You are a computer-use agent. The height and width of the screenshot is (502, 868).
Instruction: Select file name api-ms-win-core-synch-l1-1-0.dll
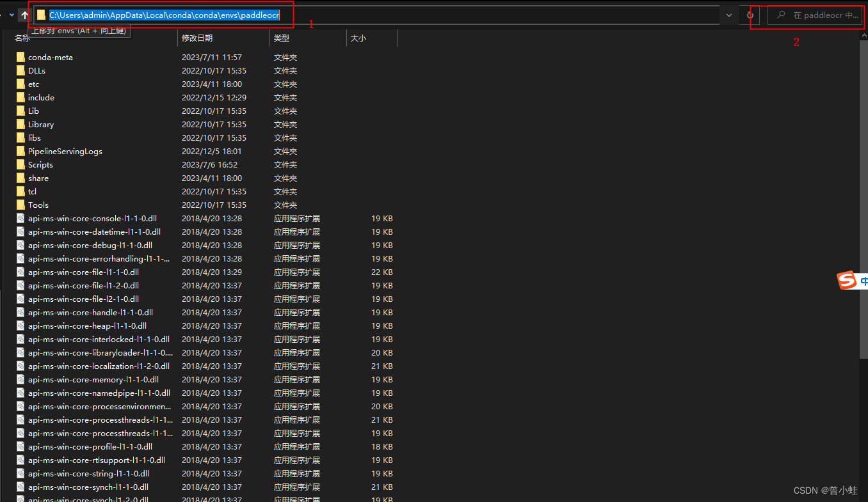(88, 487)
